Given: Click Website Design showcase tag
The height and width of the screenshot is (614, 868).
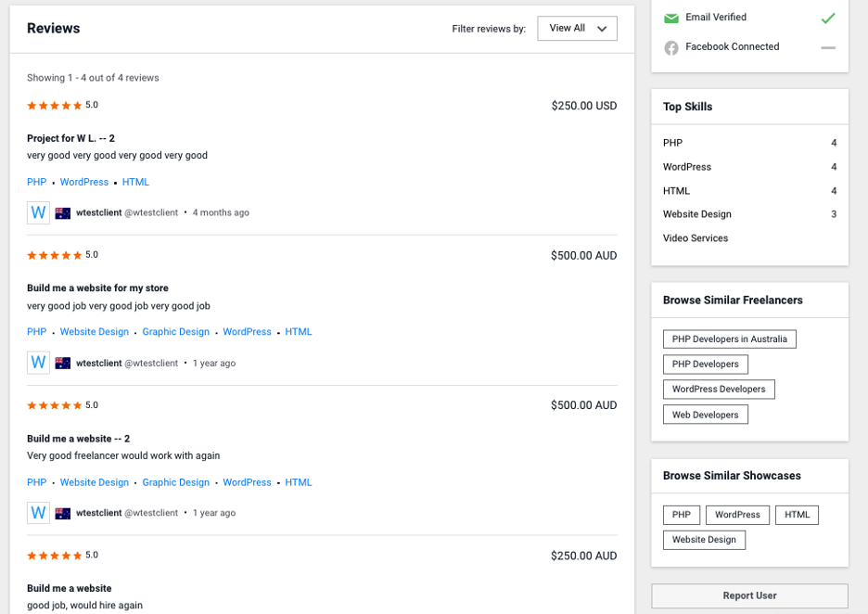Looking at the screenshot, I should 704,540.
